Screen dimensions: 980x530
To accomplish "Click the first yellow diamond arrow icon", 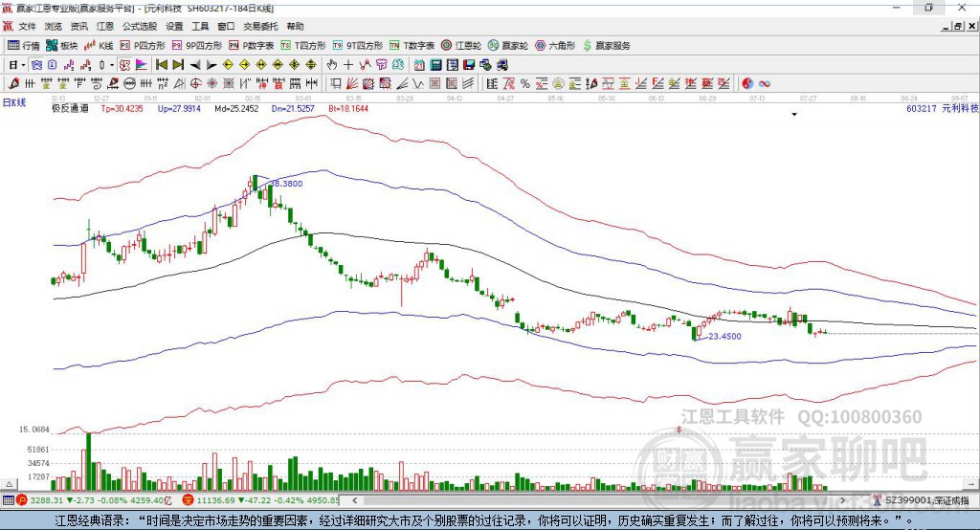I will pos(228,65).
